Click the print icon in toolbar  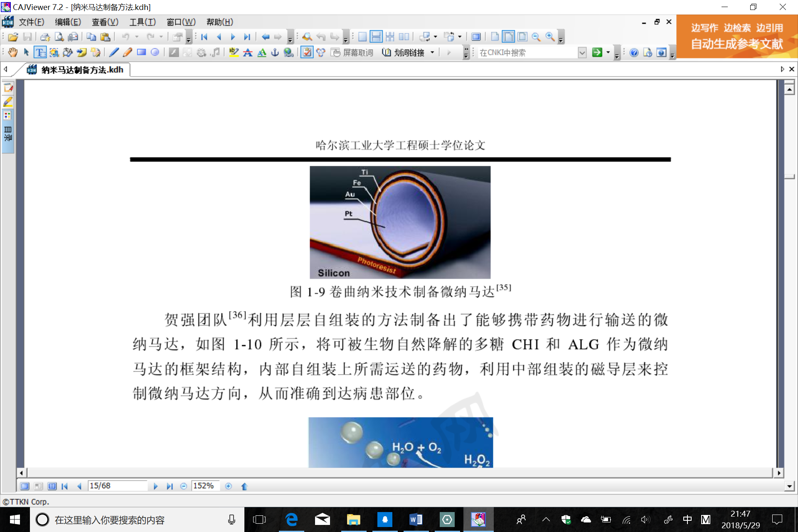tap(45, 37)
